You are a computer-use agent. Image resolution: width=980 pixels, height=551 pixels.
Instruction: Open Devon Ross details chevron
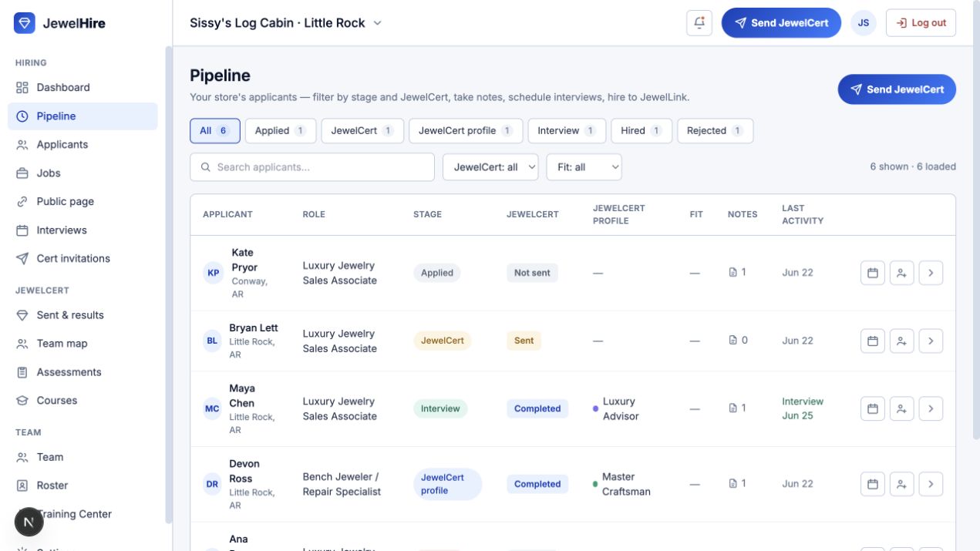[931, 484]
